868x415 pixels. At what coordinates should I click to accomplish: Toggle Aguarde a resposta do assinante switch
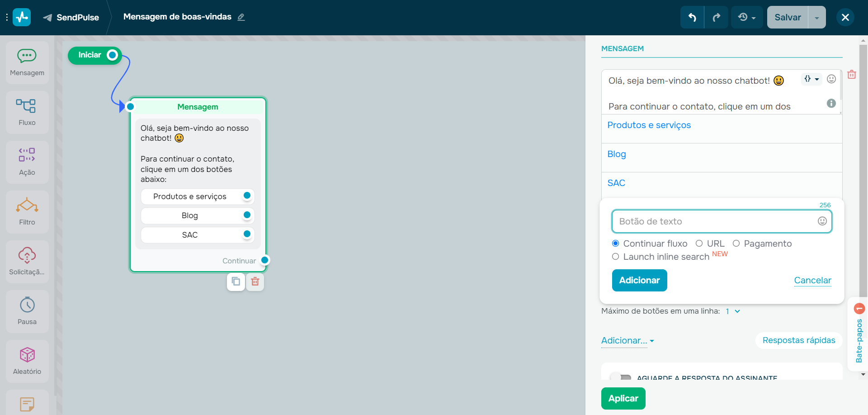tap(621, 377)
